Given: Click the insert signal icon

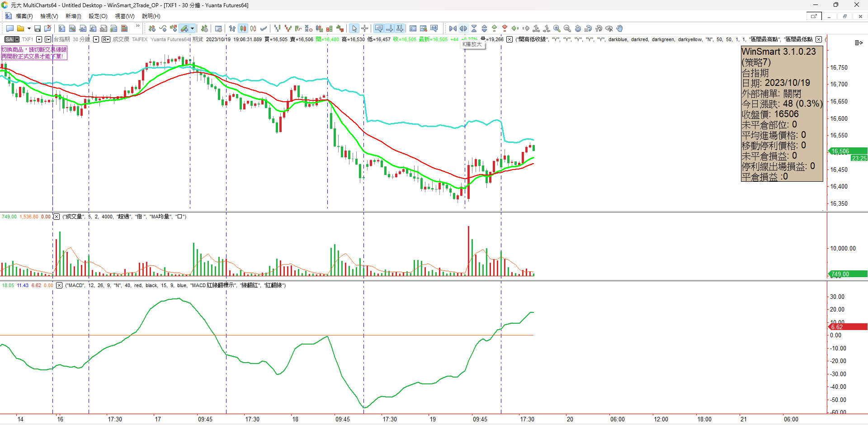Looking at the screenshot, I should point(173,28).
